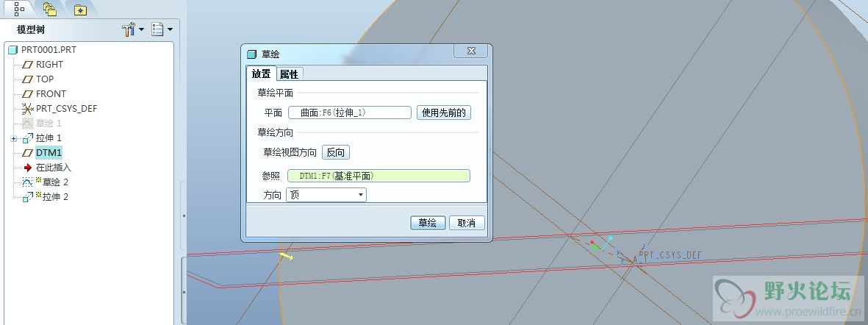Select hidden feature 草绘 1
The height and width of the screenshot is (325, 868).
point(49,123)
